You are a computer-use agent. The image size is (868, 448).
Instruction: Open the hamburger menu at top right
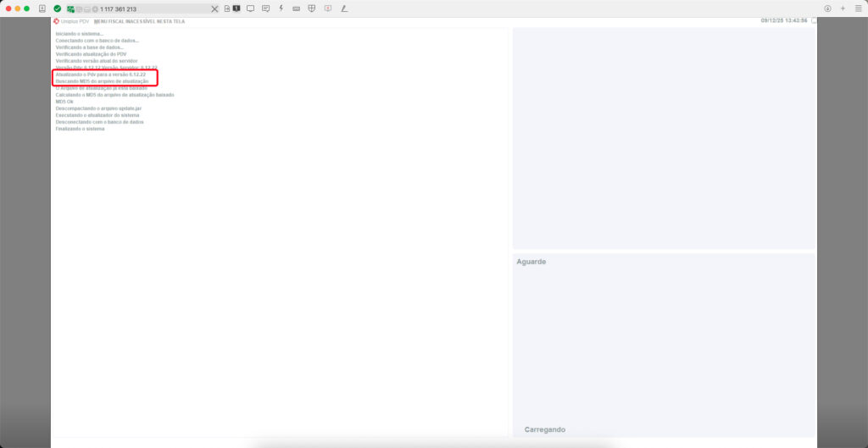(857, 8)
